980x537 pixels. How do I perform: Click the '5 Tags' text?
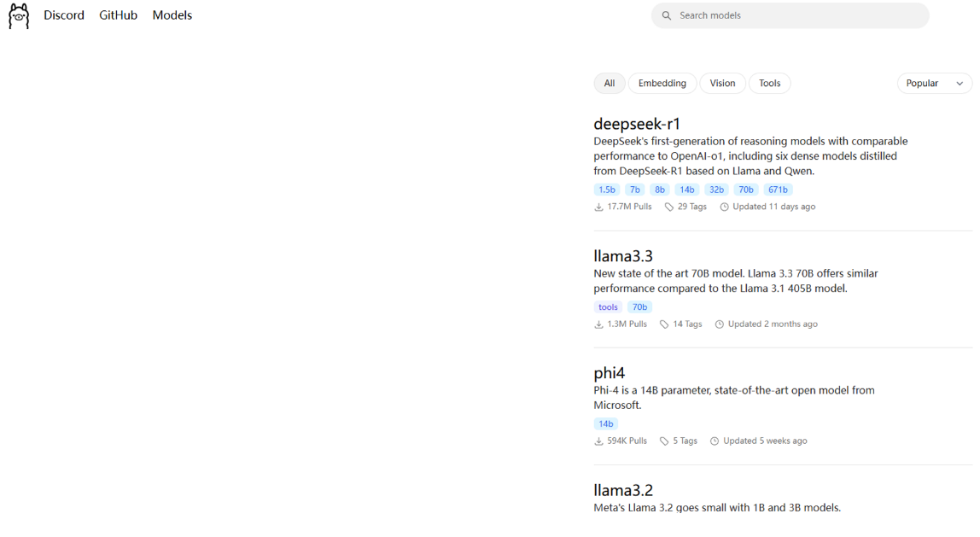point(685,441)
